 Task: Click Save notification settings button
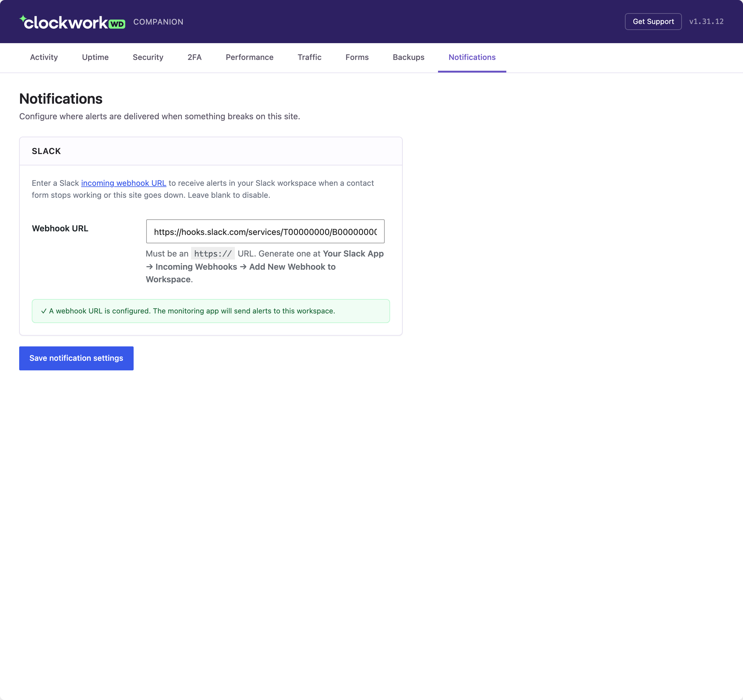click(x=76, y=358)
